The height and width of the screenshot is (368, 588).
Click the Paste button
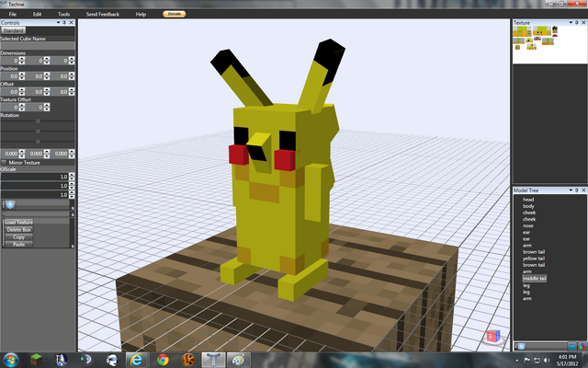18,244
